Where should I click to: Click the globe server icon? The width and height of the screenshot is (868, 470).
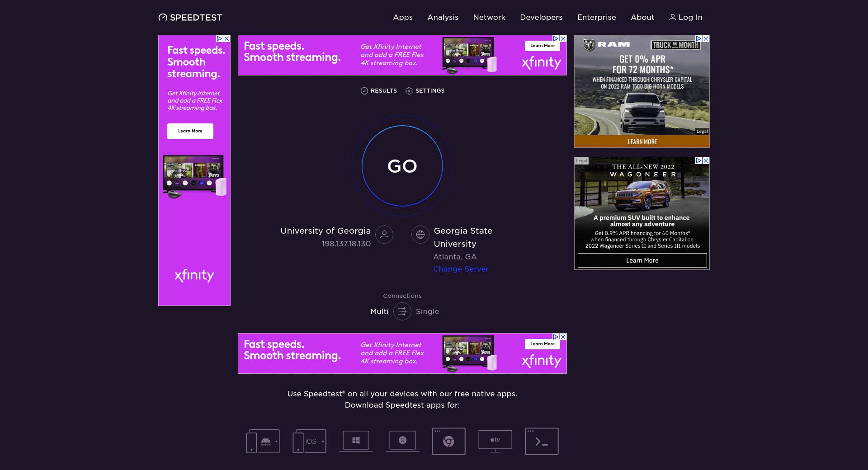[x=420, y=235]
